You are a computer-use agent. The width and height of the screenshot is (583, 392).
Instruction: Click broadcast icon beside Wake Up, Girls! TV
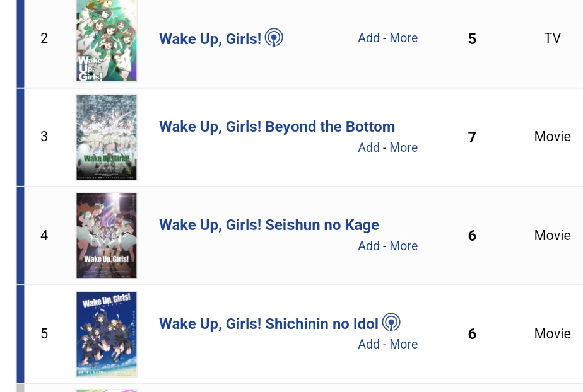click(x=274, y=38)
